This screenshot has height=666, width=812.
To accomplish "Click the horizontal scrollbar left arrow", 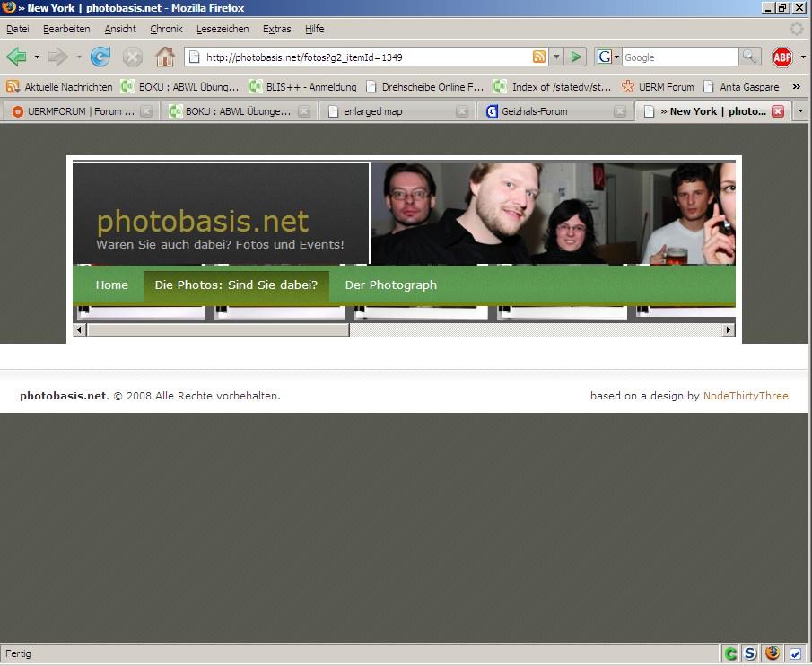I will (79, 330).
